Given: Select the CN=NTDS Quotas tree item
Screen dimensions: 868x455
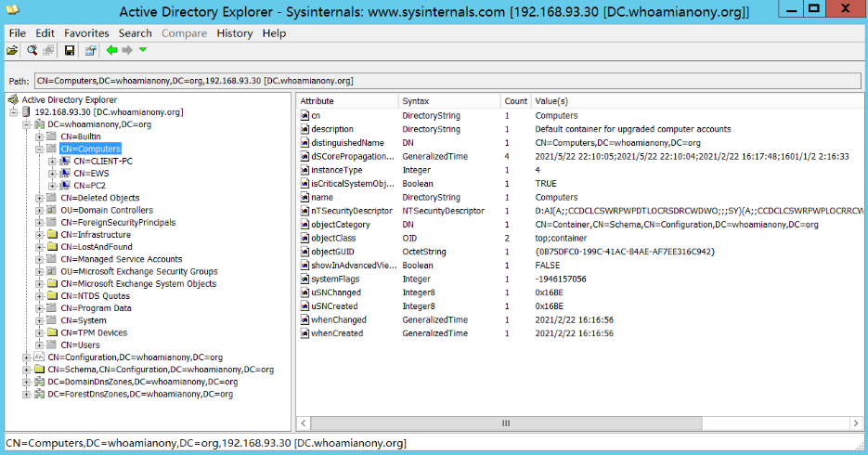Looking at the screenshot, I should click(96, 296).
